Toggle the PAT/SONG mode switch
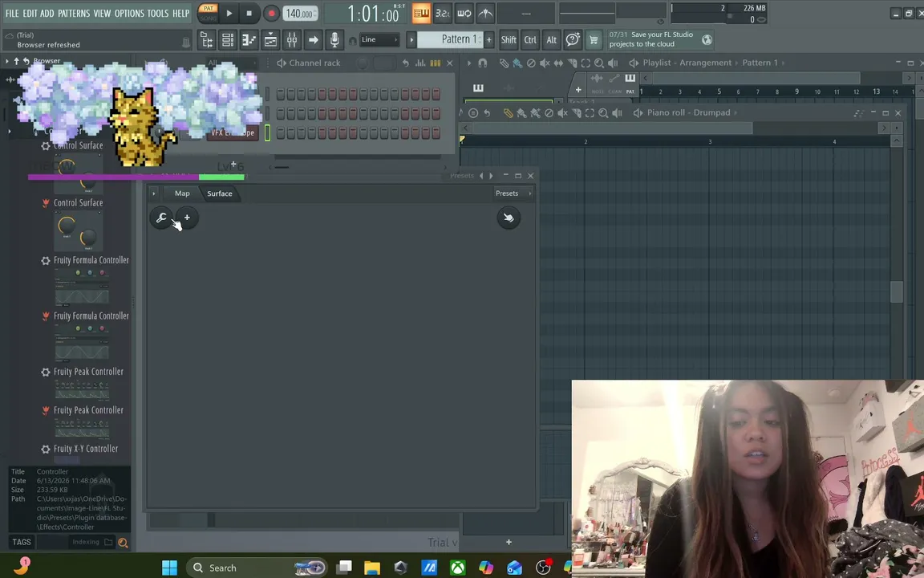 point(208,13)
